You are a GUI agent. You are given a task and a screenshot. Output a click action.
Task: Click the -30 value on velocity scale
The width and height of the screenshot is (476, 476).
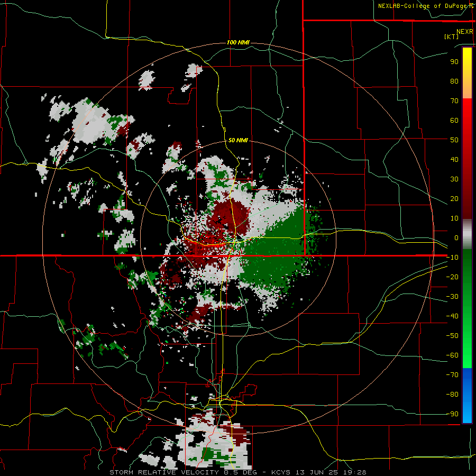(x=452, y=297)
